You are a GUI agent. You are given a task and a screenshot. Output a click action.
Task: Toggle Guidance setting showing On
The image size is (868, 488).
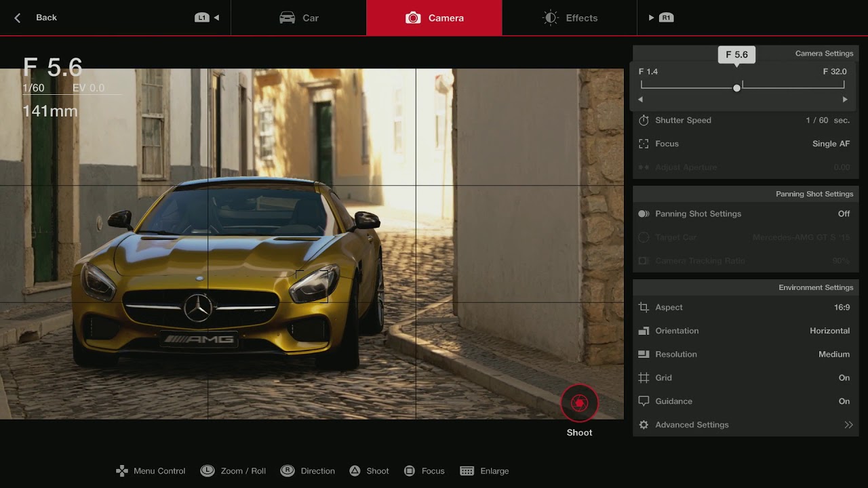(844, 401)
